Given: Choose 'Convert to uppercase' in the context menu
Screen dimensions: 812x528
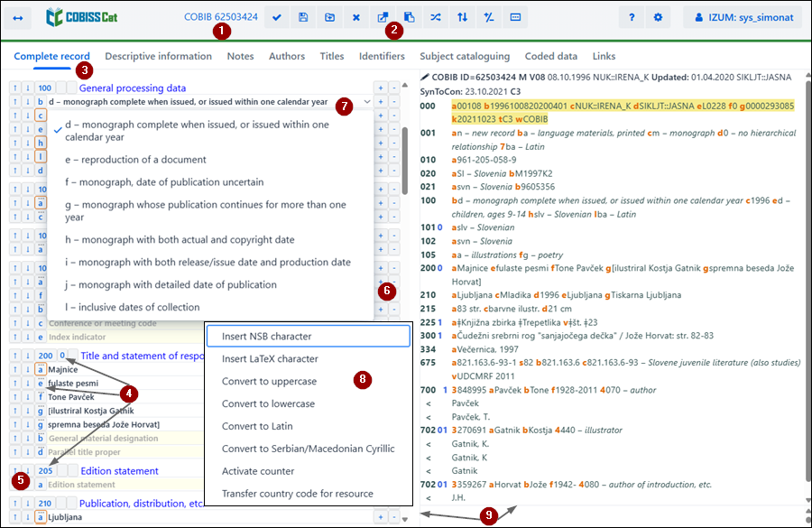Looking at the screenshot, I should coord(309,382).
